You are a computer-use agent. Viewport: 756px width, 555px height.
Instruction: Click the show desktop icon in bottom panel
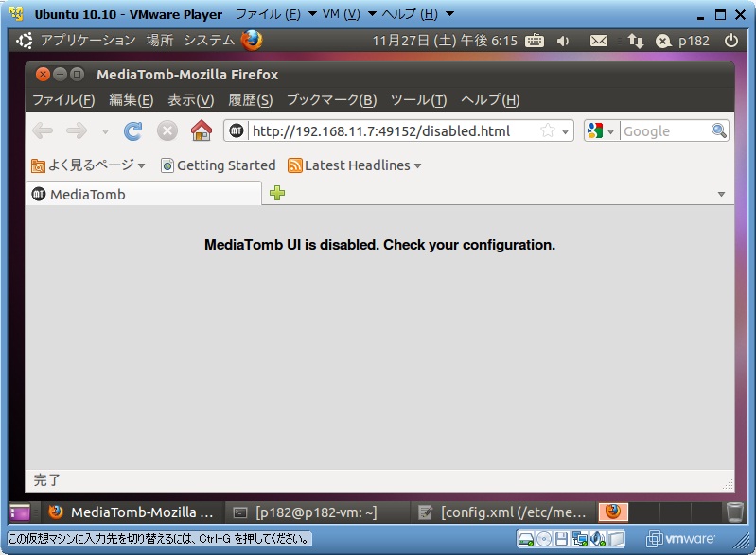tap(20, 512)
